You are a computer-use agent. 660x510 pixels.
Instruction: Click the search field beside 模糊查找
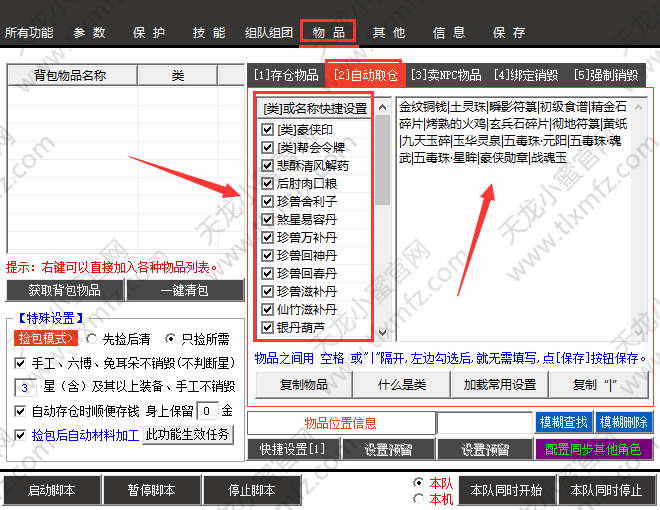tap(485, 423)
